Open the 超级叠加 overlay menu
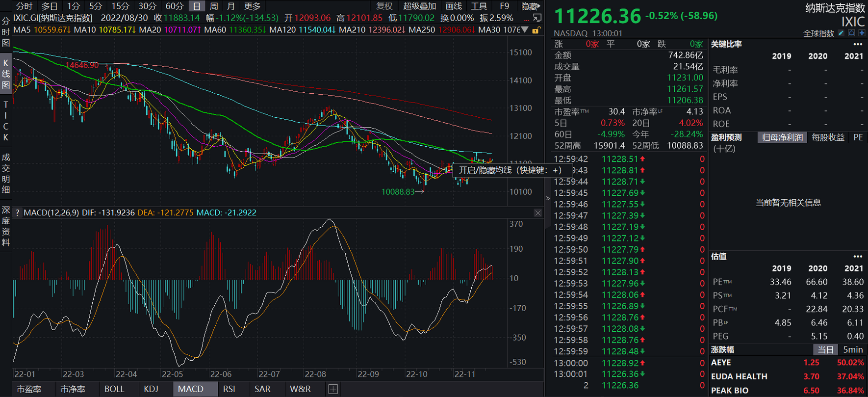868x397 pixels. [x=419, y=6]
